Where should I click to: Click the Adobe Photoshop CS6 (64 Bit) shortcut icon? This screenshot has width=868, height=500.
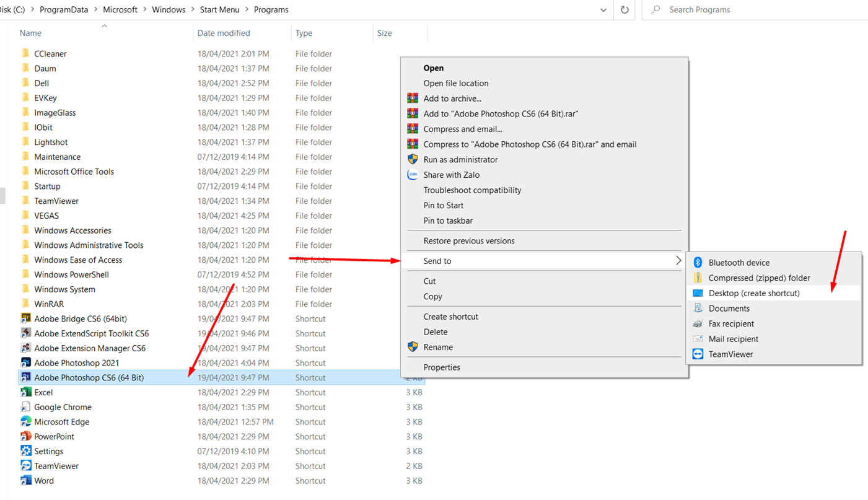(x=25, y=377)
